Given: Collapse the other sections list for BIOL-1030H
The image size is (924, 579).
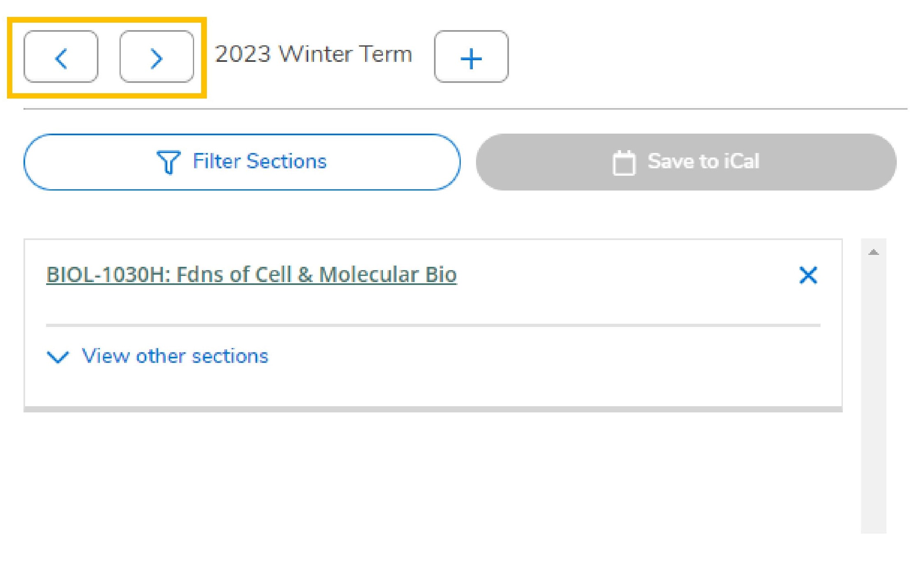Looking at the screenshot, I should click(175, 356).
